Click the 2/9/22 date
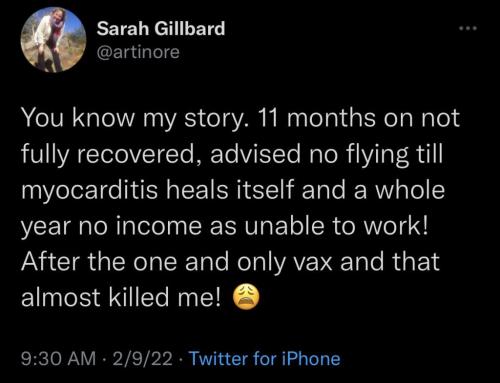This screenshot has width=500, height=383. pos(142,359)
